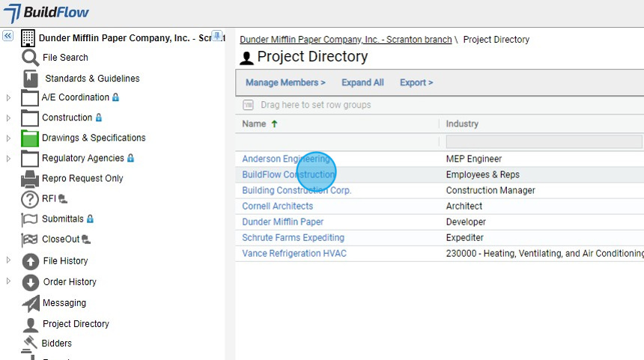The width and height of the screenshot is (644, 360).
Task: Click the sort arrow on Name column
Action: (274, 123)
